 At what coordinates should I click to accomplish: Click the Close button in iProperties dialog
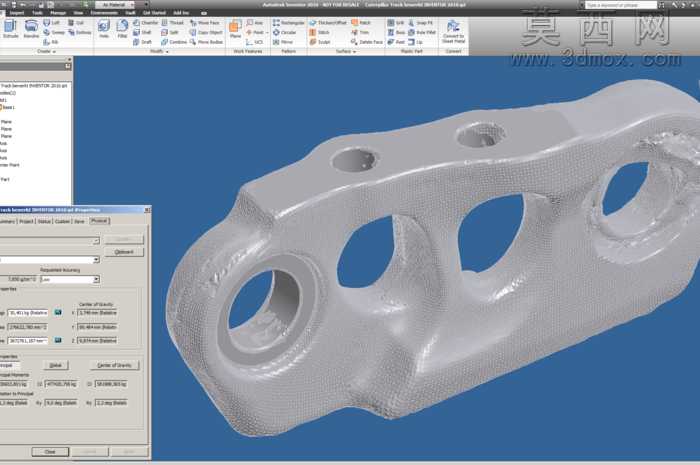(x=50, y=452)
